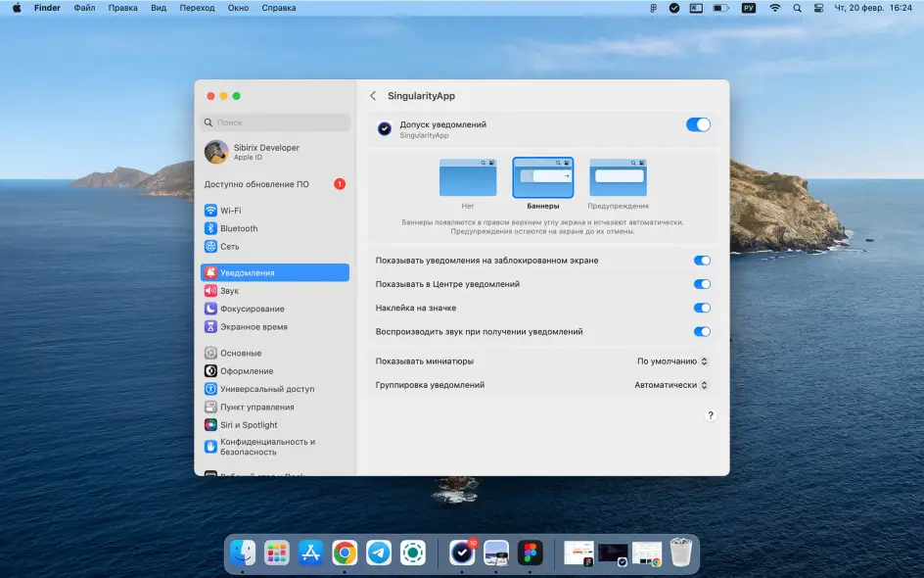This screenshot has width=924, height=578.
Task: Open Группировка уведомлений dropdown
Action: pos(670,385)
